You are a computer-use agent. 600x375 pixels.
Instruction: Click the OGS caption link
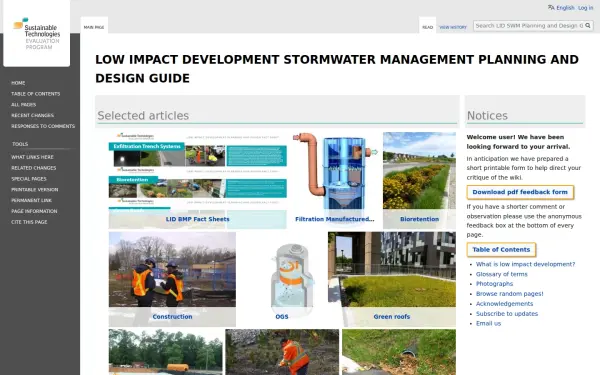(282, 317)
